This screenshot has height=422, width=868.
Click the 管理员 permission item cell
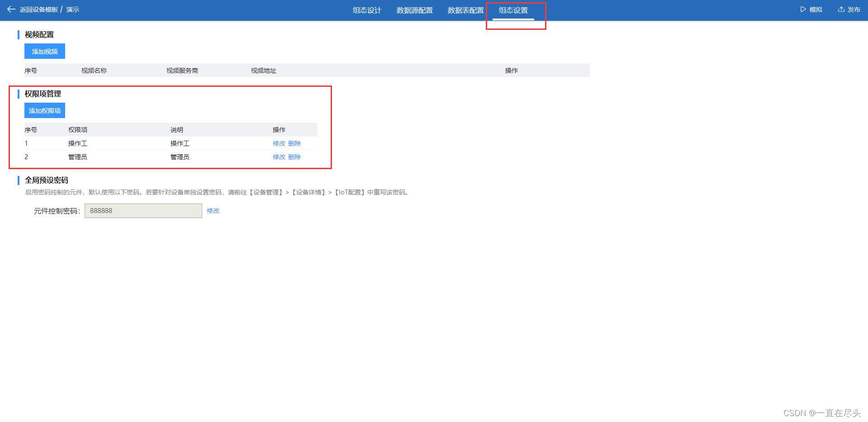[78, 157]
